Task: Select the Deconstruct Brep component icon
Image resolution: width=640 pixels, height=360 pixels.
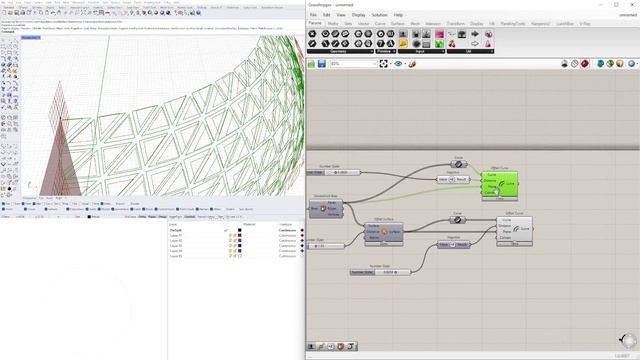Action: [323, 209]
